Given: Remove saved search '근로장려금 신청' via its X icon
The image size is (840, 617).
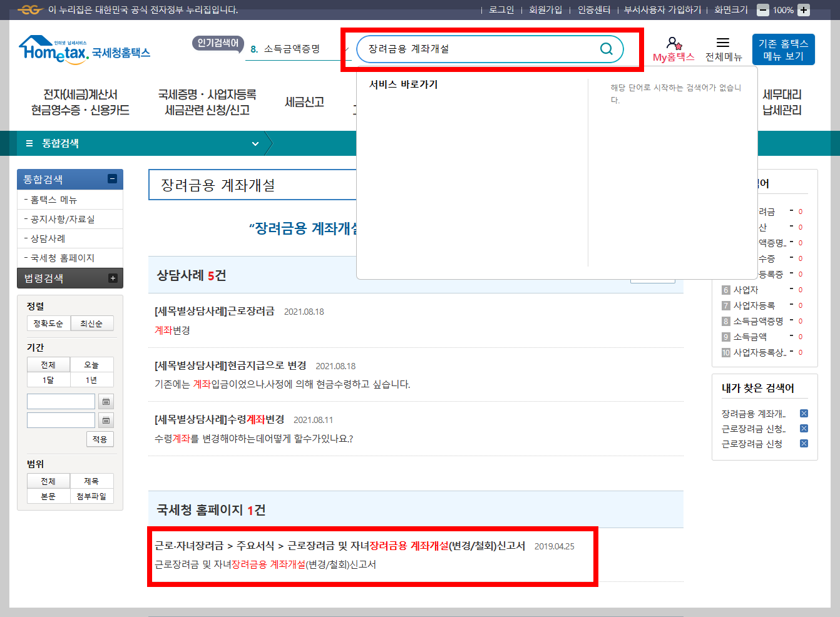Looking at the screenshot, I should 804,444.
